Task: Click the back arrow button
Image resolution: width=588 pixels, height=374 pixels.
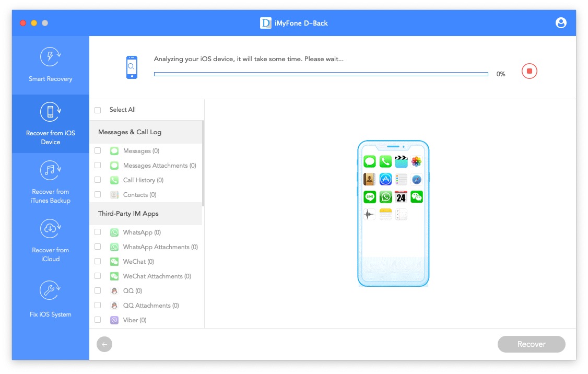Action: pos(104,344)
